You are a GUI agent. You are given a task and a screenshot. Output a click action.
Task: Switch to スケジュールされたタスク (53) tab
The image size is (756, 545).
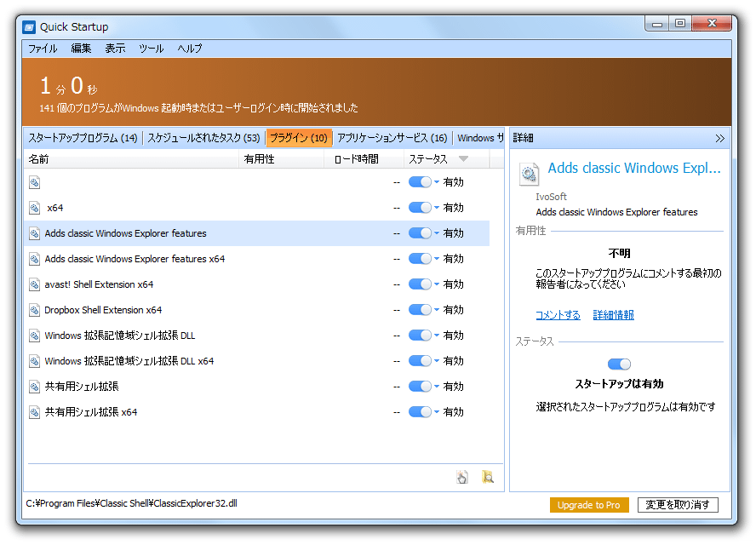[x=203, y=139]
